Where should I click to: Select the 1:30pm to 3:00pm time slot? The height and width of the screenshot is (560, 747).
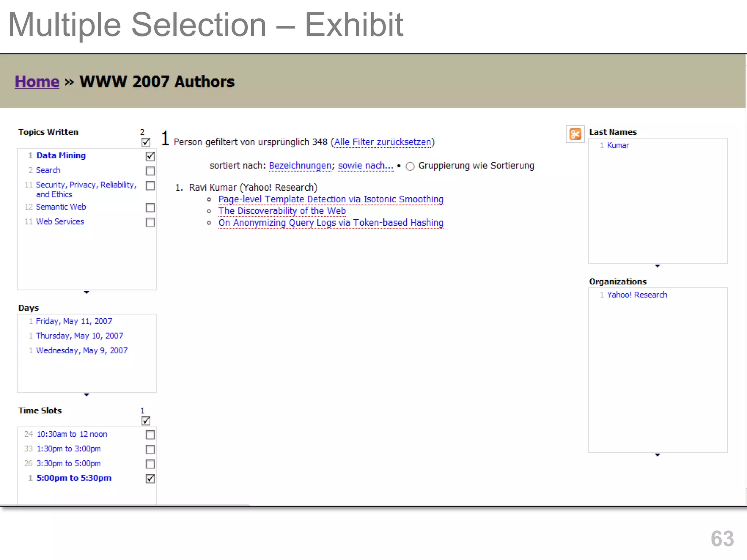[x=69, y=449]
